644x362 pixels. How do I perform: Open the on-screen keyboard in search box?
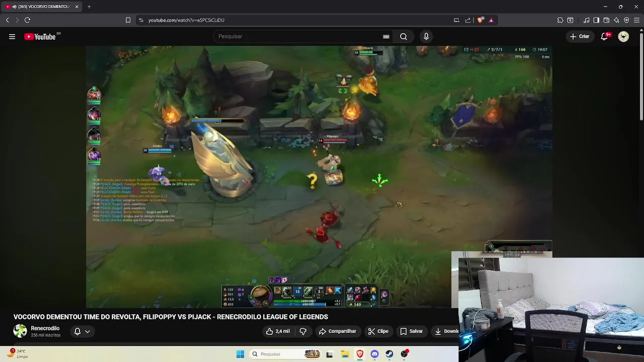click(x=386, y=36)
